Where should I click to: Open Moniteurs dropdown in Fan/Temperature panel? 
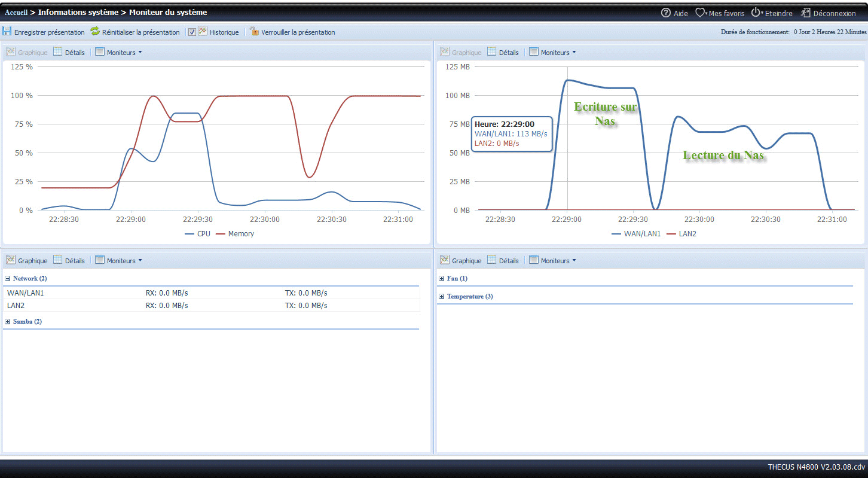click(x=552, y=260)
